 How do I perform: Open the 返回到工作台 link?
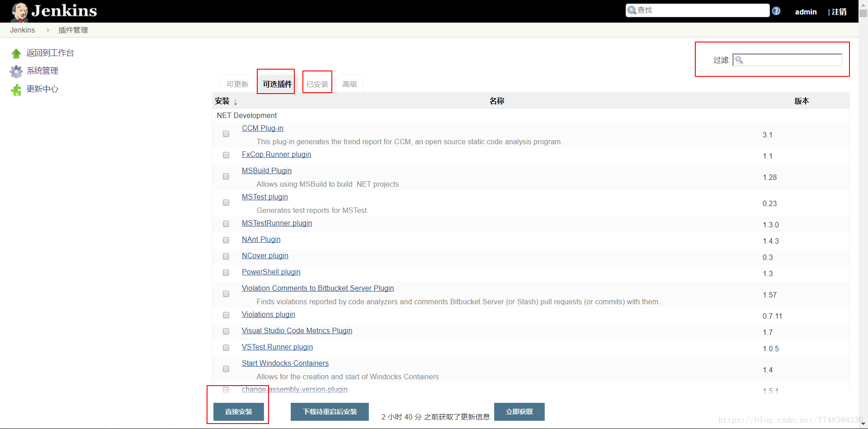coord(50,53)
